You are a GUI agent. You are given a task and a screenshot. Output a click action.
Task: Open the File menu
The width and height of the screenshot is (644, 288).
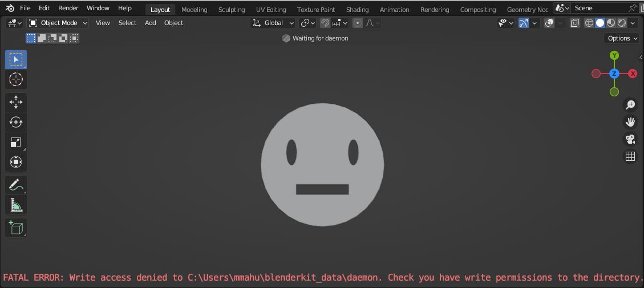(x=25, y=8)
